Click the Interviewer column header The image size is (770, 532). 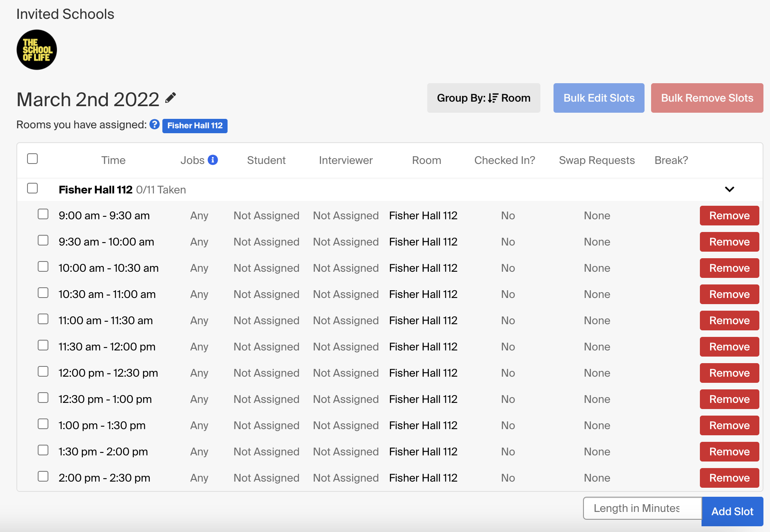346,160
